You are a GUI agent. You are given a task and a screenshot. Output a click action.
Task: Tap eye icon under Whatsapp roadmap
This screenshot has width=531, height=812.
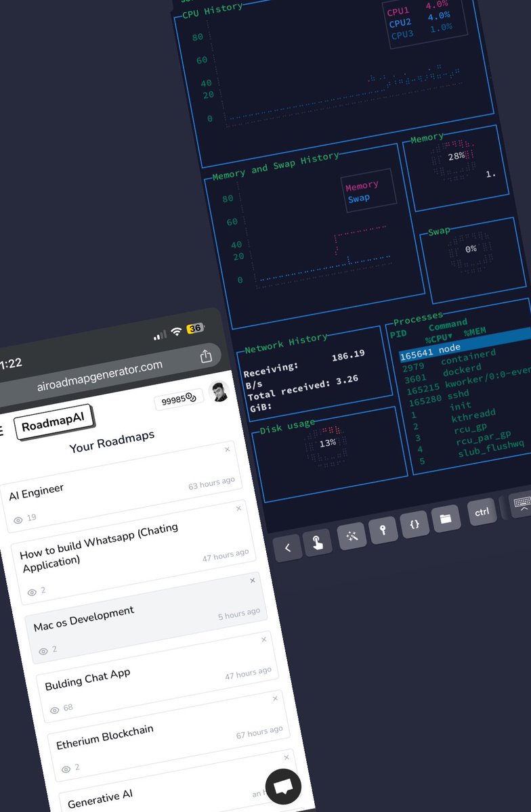click(x=32, y=592)
